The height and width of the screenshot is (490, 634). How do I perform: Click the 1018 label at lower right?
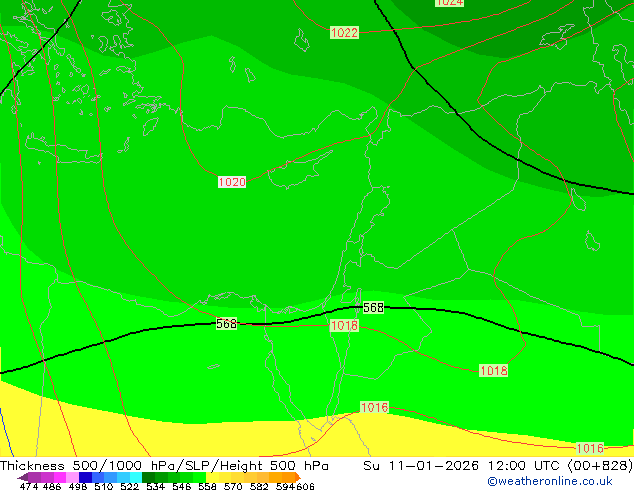click(x=493, y=370)
